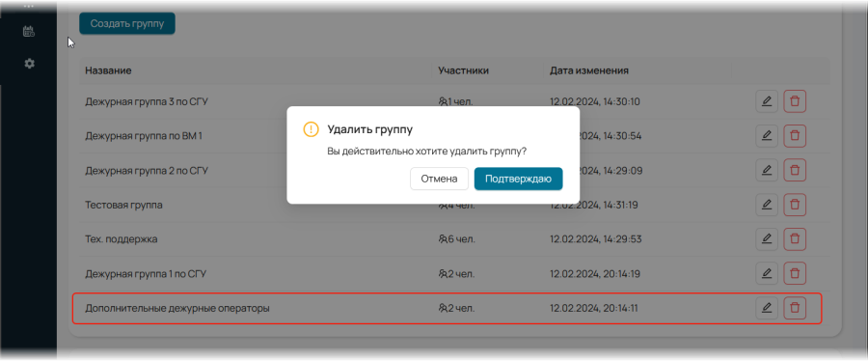This screenshot has height=361, width=868.
Task: Edit Дежурная группа 3 по СГУ
Action: (x=767, y=101)
